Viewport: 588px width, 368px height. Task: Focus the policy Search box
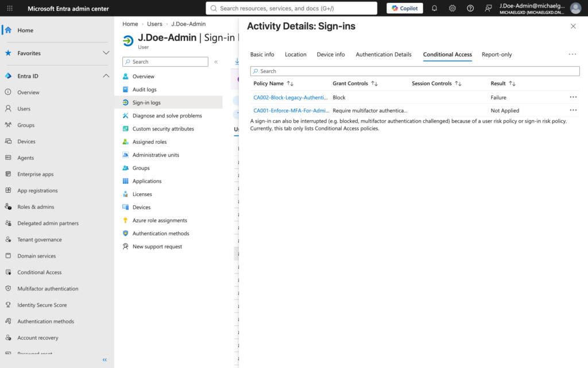coord(415,71)
